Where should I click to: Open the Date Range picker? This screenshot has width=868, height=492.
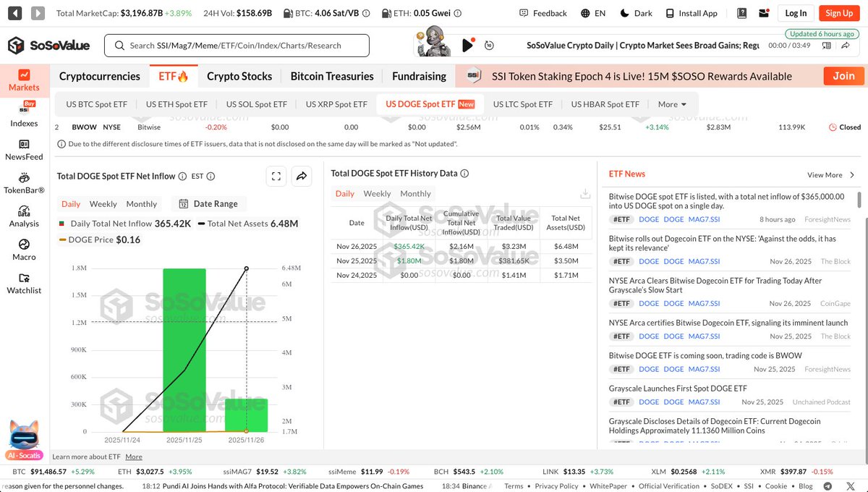(x=209, y=204)
